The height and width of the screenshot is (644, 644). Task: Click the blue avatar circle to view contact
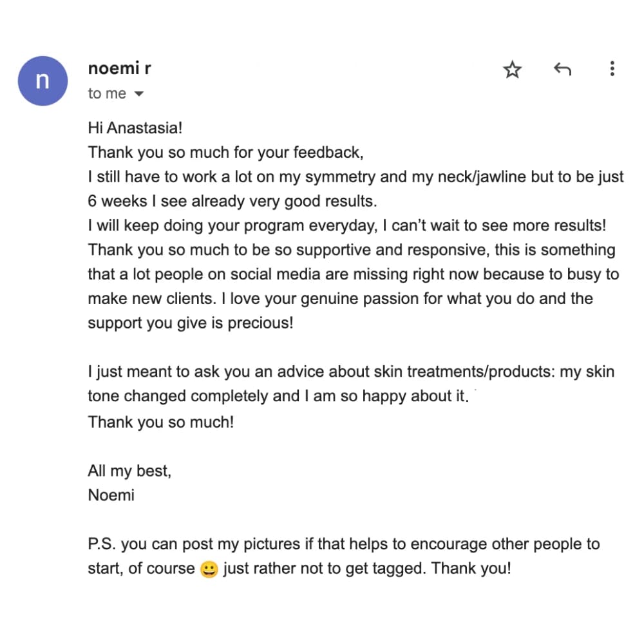(x=43, y=80)
